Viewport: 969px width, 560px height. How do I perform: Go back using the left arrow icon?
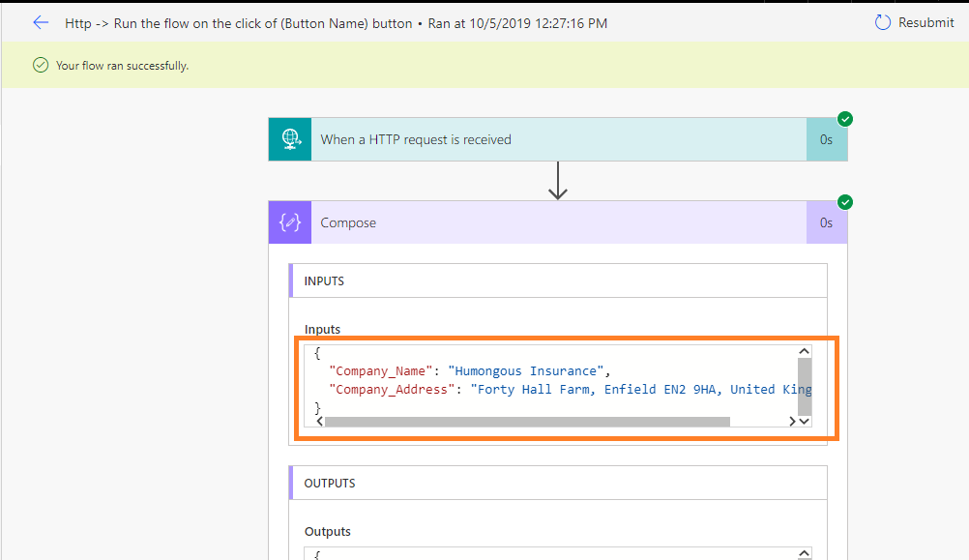[x=41, y=23]
